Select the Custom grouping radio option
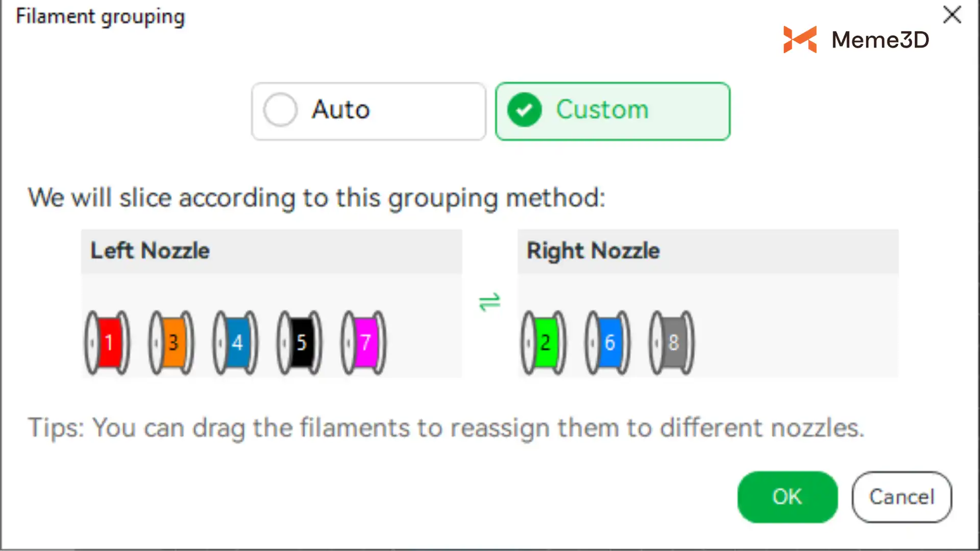980x551 pixels. [x=612, y=111]
